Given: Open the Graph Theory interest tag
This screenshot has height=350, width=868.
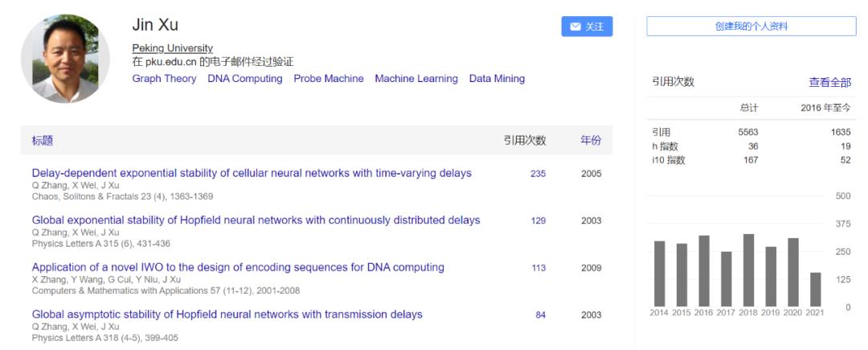Looking at the screenshot, I should click(x=164, y=79).
